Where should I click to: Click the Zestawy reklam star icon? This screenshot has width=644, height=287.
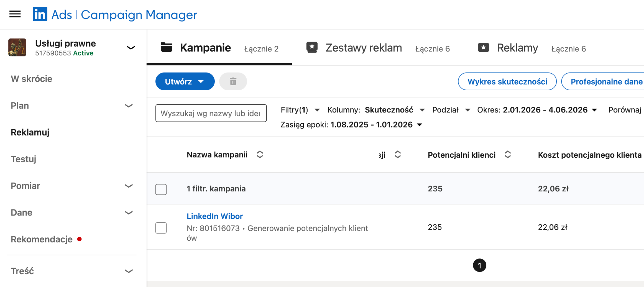click(312, 47)
